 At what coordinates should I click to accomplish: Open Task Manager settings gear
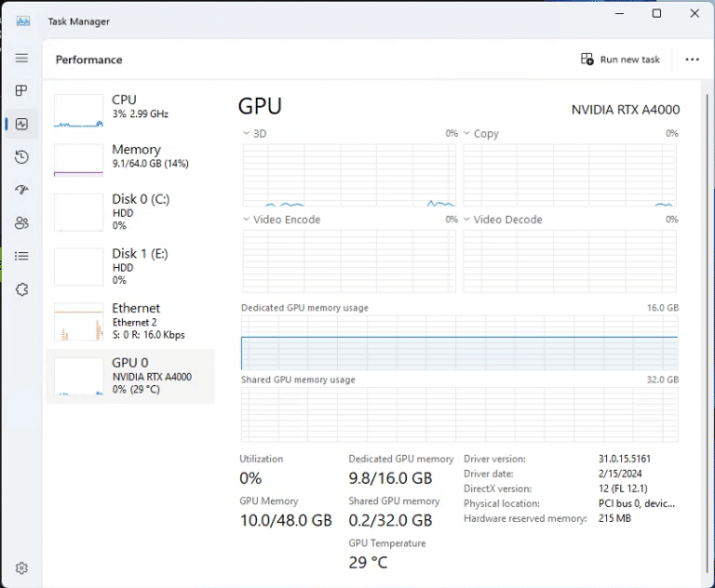pyautogui.click(x=21, y=568)
